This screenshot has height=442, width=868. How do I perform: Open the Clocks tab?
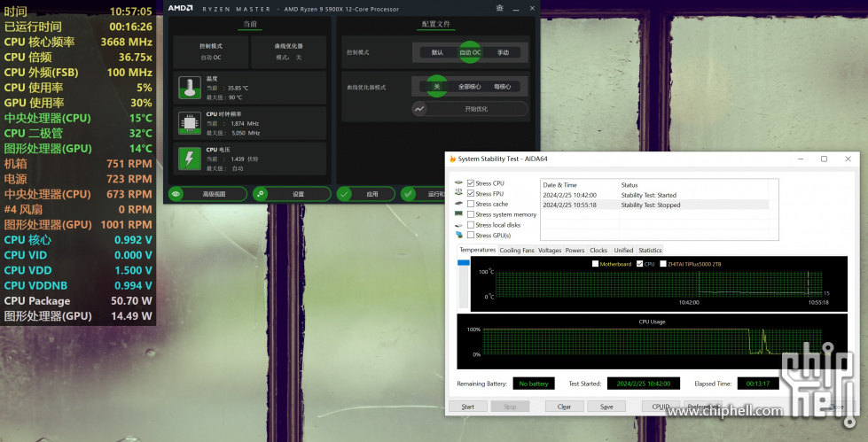coord(598,251)
